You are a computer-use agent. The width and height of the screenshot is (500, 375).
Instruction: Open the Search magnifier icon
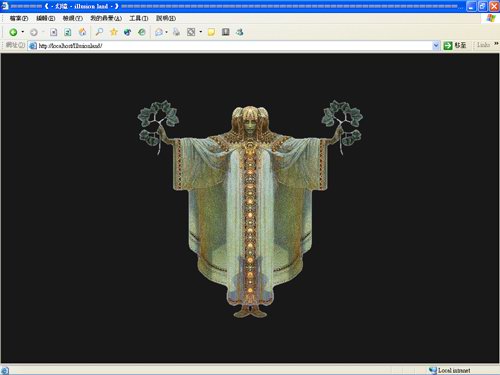coord(99,32)
